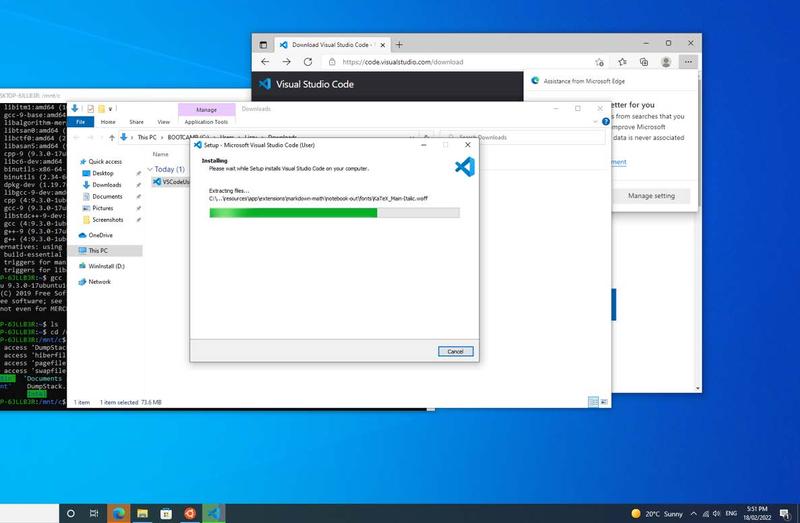Click the Name column header
This screenshot has width=800, height=523.
click(x=160, y=154)
